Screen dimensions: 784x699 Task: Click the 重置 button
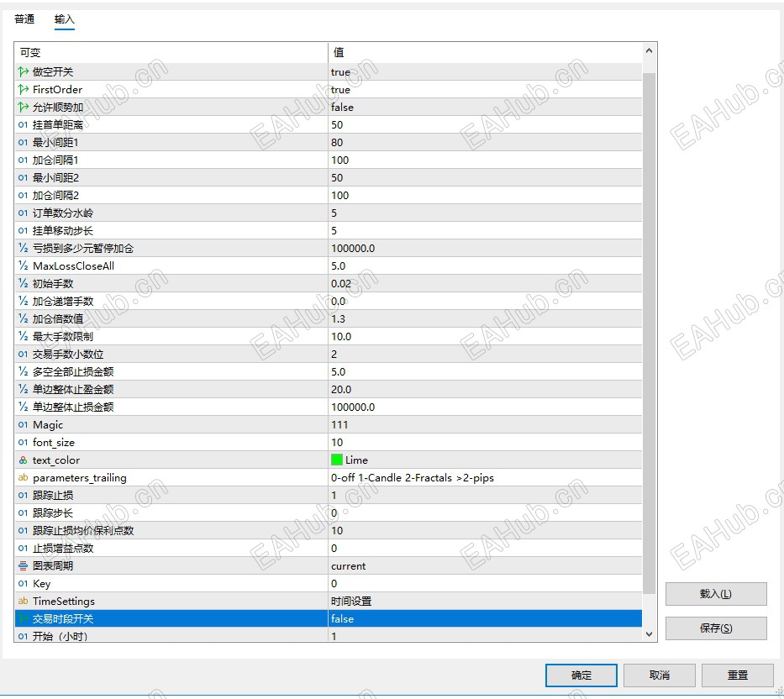pos(738,675)
